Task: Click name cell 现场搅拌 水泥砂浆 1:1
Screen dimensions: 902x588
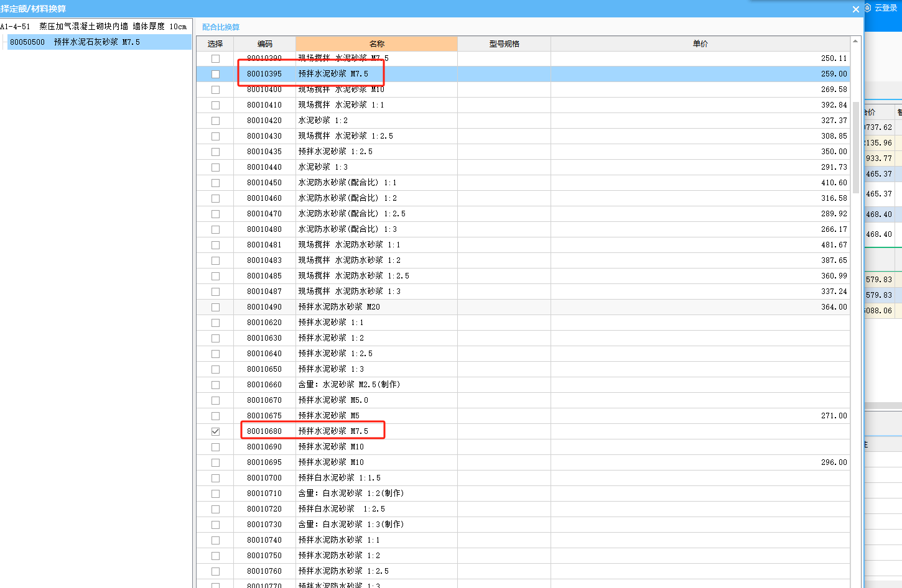Action: click(x=377, y=105)
